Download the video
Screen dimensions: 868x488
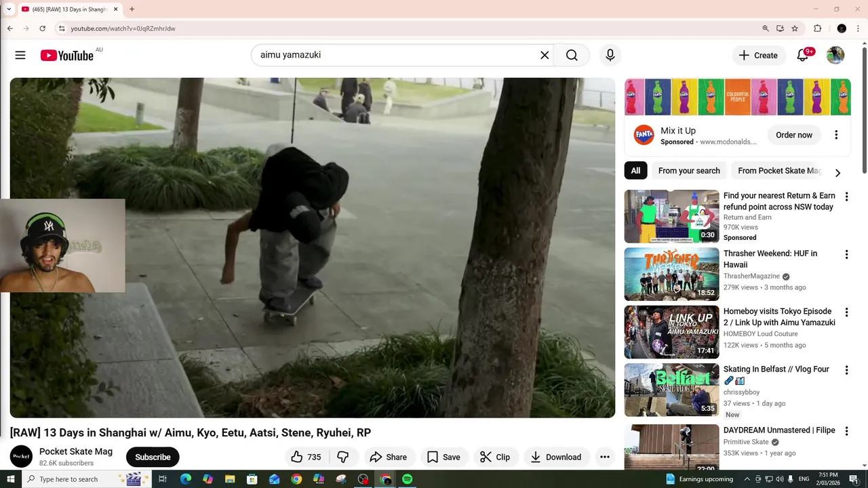coord(556,457)
